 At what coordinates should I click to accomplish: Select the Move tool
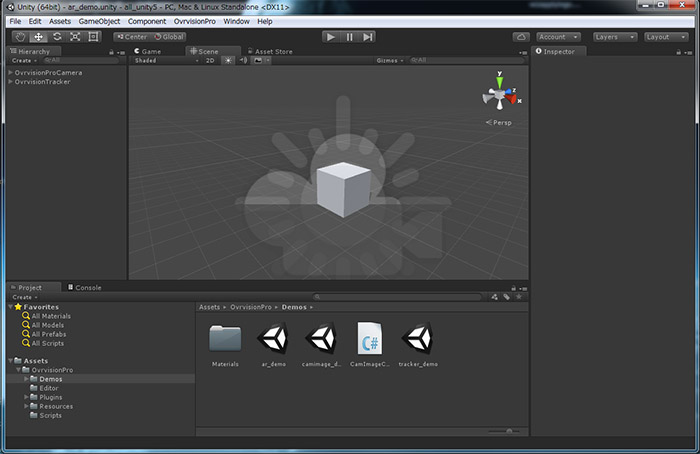pos(39,37)
